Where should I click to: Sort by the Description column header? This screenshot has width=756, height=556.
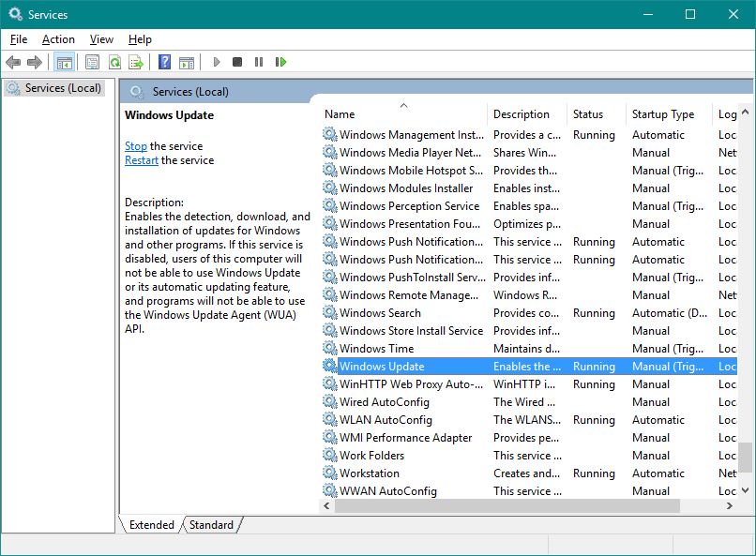pos(527,114)
